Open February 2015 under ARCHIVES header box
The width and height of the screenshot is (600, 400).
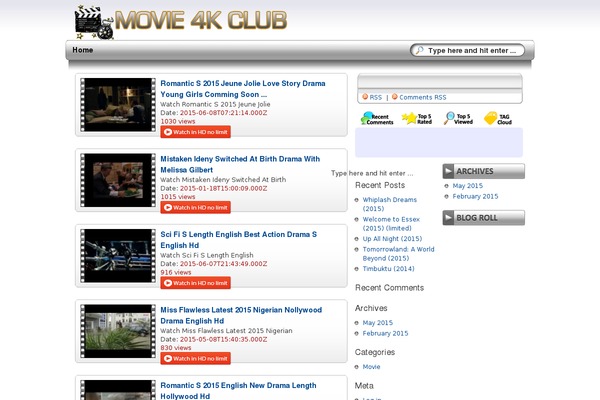pyautogui.click(x=475, y=196)
